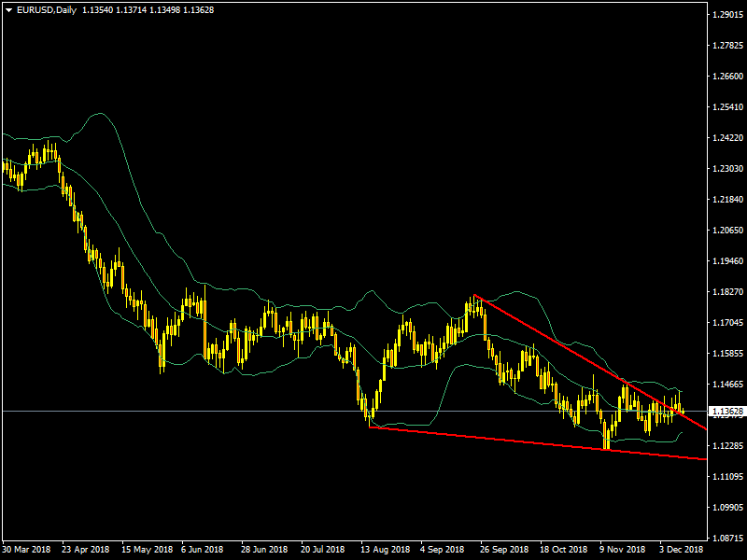Click the 1.18270 price scale label
747x560 pixels.
tap(726, 292)
